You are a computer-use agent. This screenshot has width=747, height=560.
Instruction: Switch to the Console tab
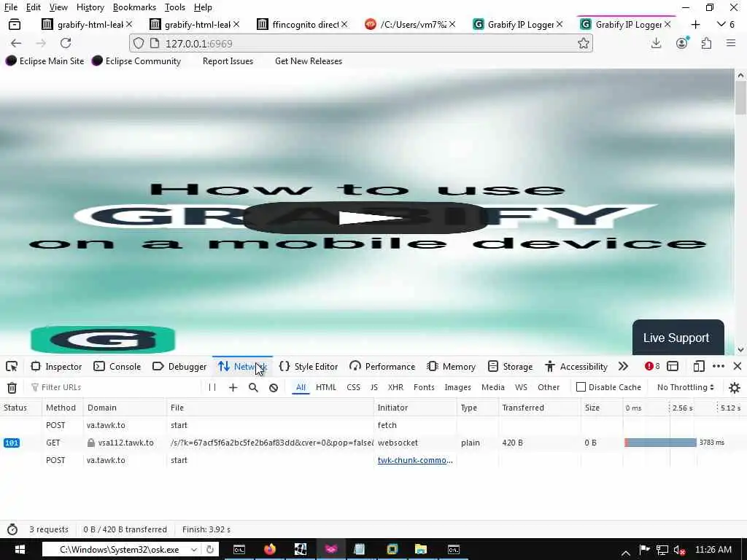click(117, 366)
